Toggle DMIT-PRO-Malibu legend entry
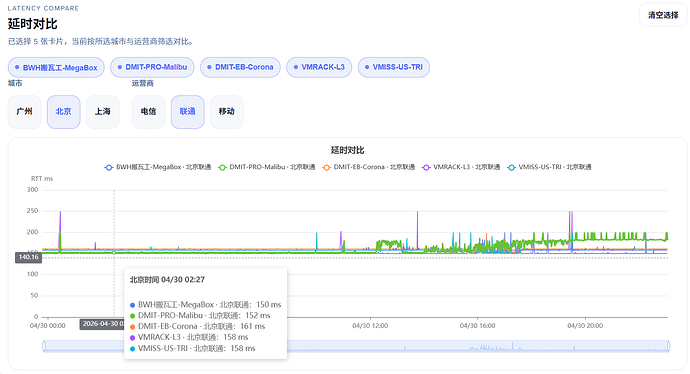Screen dimensions: 690x374 click(267, 167)
